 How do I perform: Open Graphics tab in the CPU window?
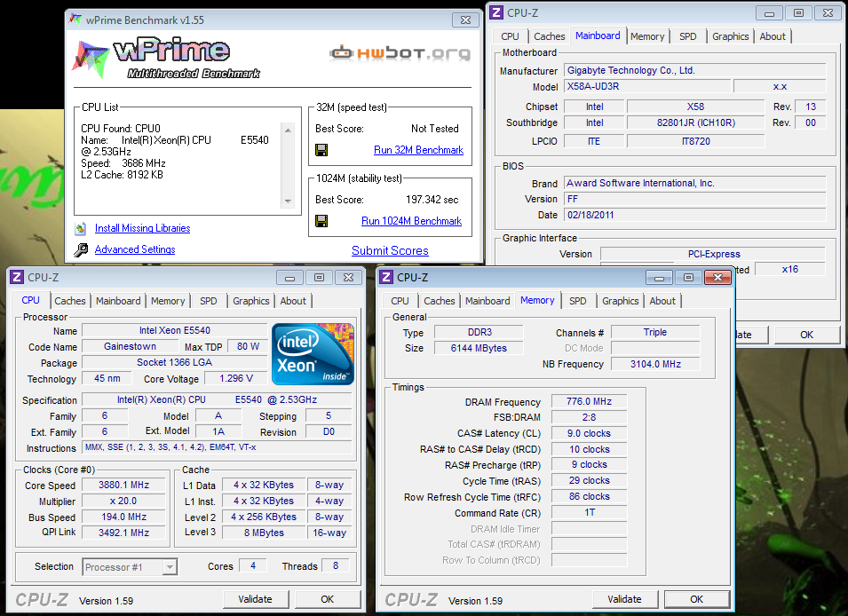click(251, 301)
